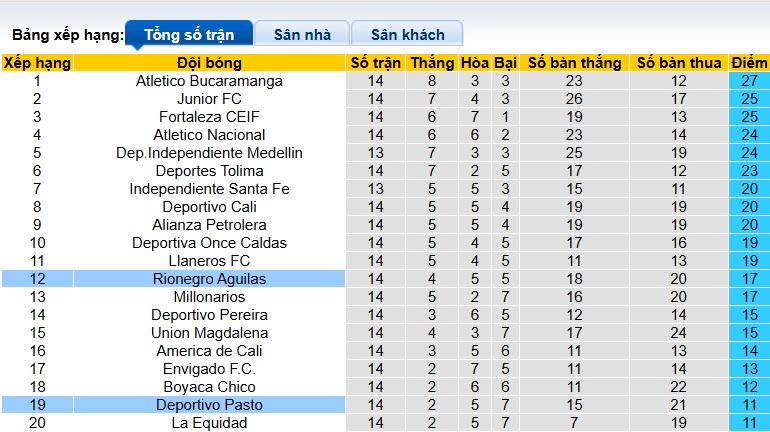Image resolution: width=770 pixels, height=432 pixels.
Task: Click the Số bàn thắng column header
Action: [574, 63]
